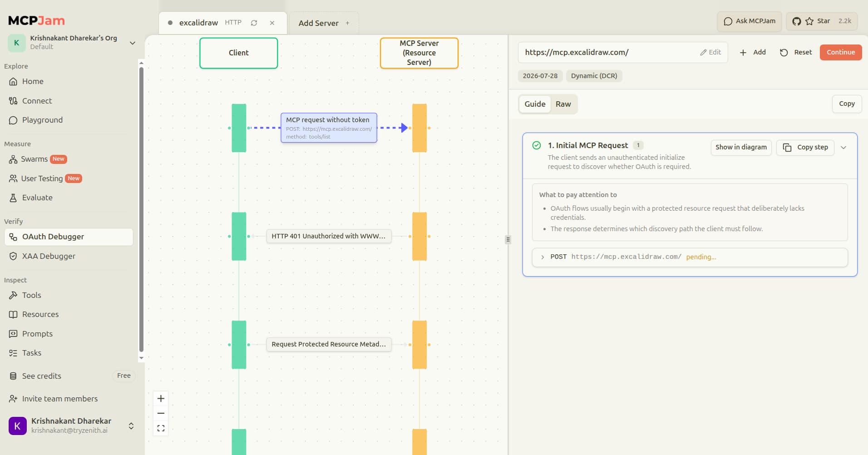868x455 pixels.
Task: Click Show in diagram
Action: pos(741,147)
